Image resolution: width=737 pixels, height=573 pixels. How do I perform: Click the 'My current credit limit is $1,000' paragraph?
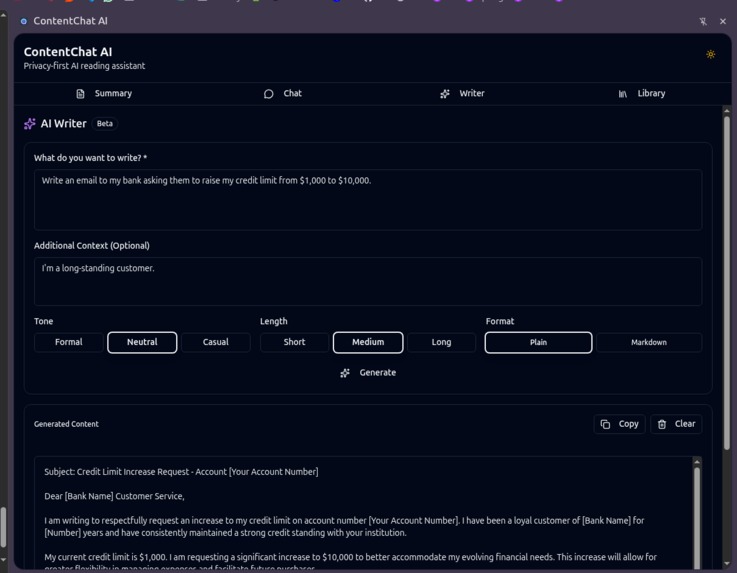pos(350,562)
